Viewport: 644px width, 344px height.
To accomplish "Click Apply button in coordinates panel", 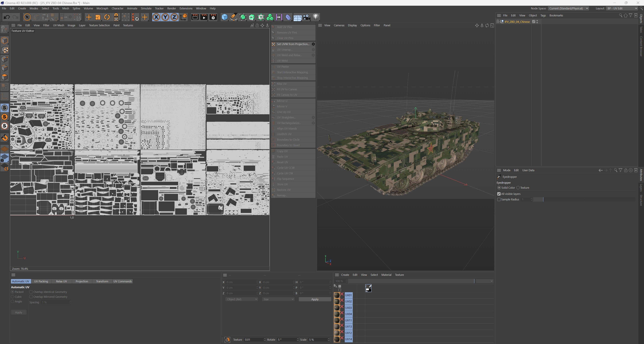I will (x=315, y=299).
